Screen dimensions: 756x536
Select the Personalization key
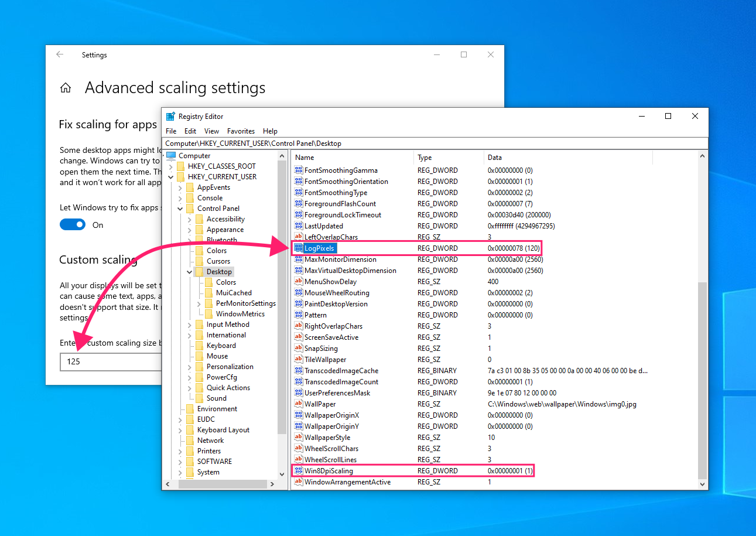(x=230, y=367)
